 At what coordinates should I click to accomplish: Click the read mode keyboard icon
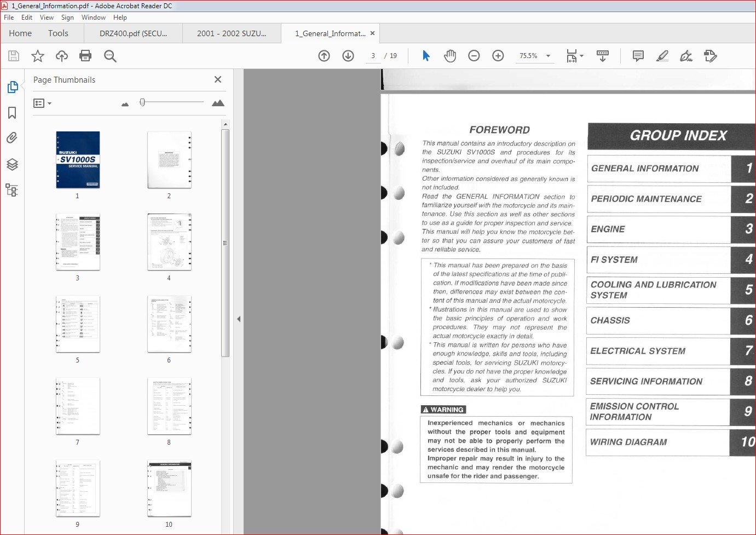click(603, 56)
